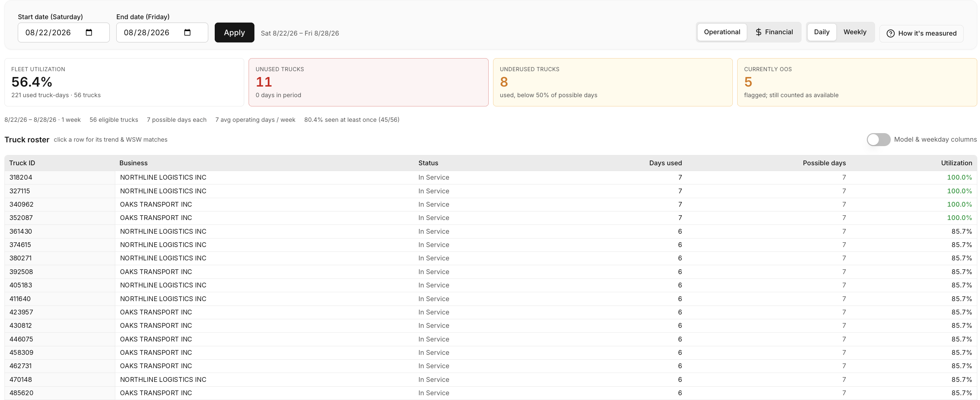Open How it's measured help
Screen dimensions: 980x400
tap(921, 34)
